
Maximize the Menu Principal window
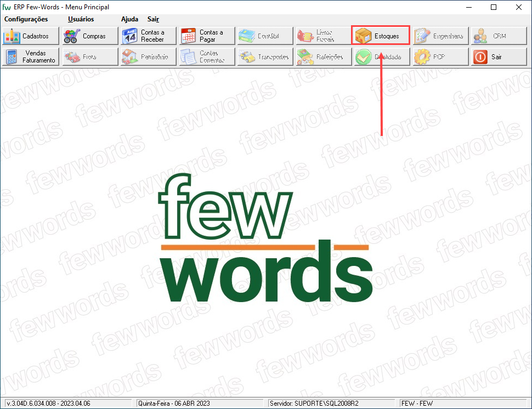tap(494, 7)
